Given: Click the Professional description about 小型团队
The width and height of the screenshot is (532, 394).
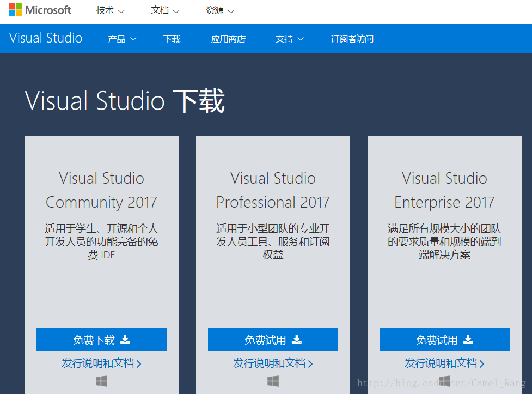Looking at the screenshot, I should (x=273, y=241).
